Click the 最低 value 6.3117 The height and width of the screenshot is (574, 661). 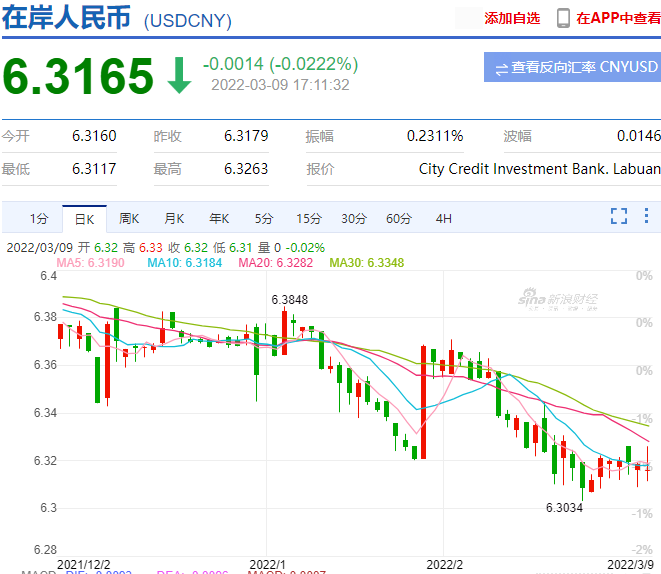coord(94,169)
